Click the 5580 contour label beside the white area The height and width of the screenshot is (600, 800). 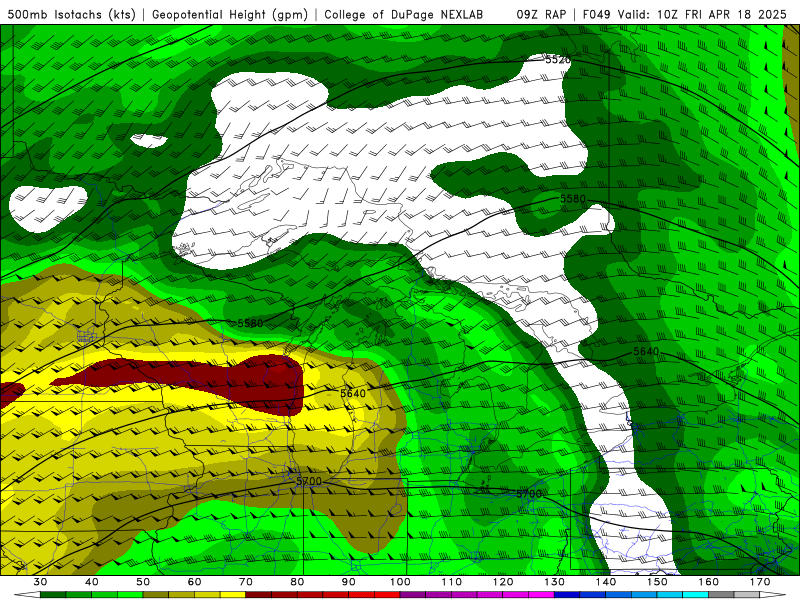(572, 198)
